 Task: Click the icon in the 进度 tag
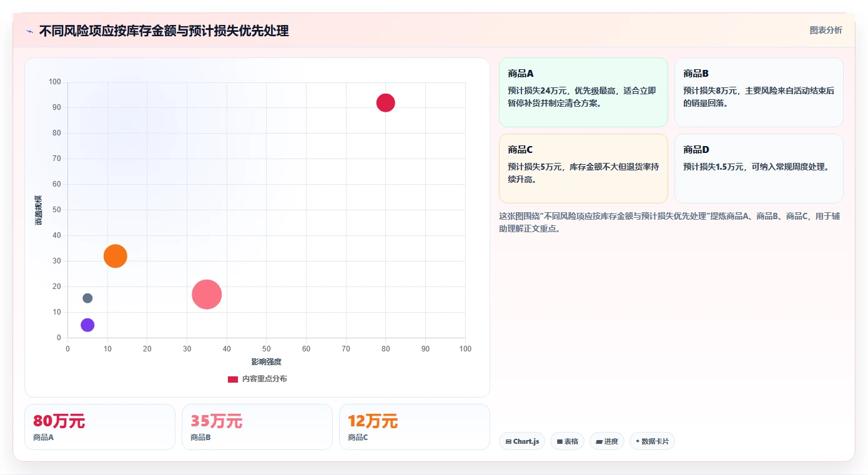point(599,442)
